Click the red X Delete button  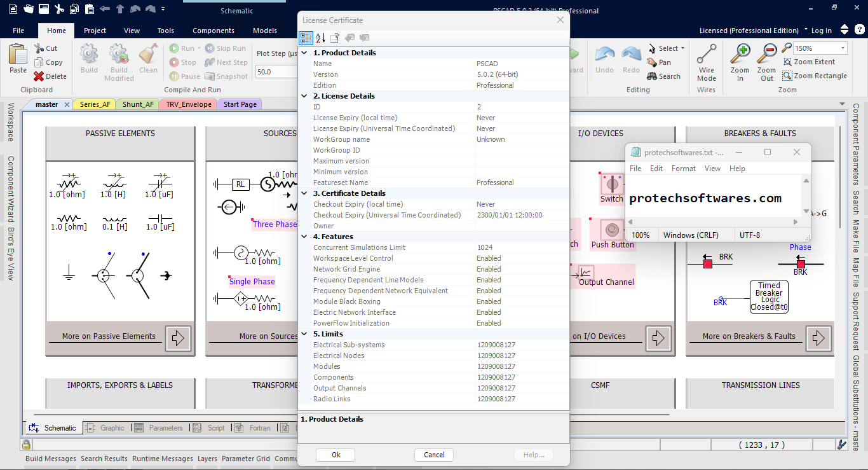click(50, 76)
